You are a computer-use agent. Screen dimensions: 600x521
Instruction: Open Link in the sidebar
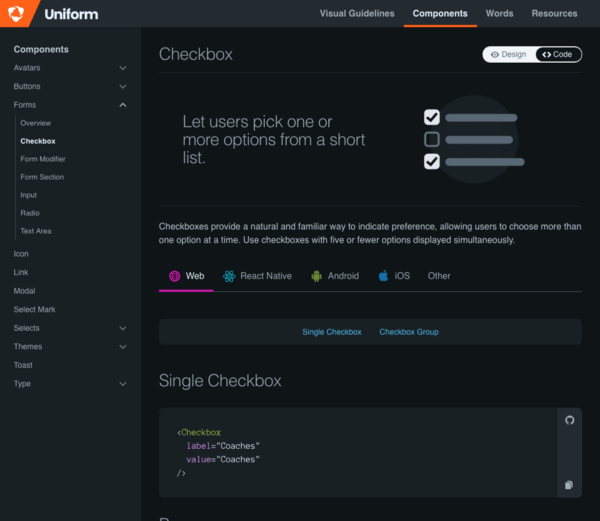(21, 272)
